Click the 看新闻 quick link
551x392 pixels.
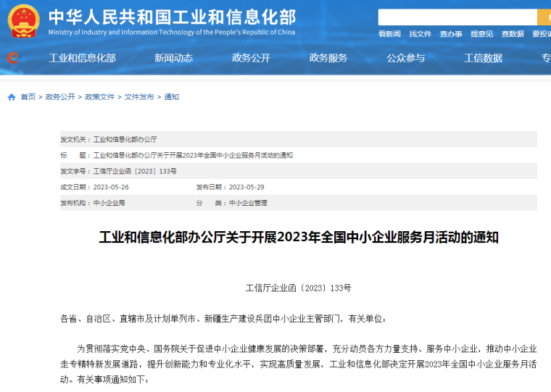389,34
